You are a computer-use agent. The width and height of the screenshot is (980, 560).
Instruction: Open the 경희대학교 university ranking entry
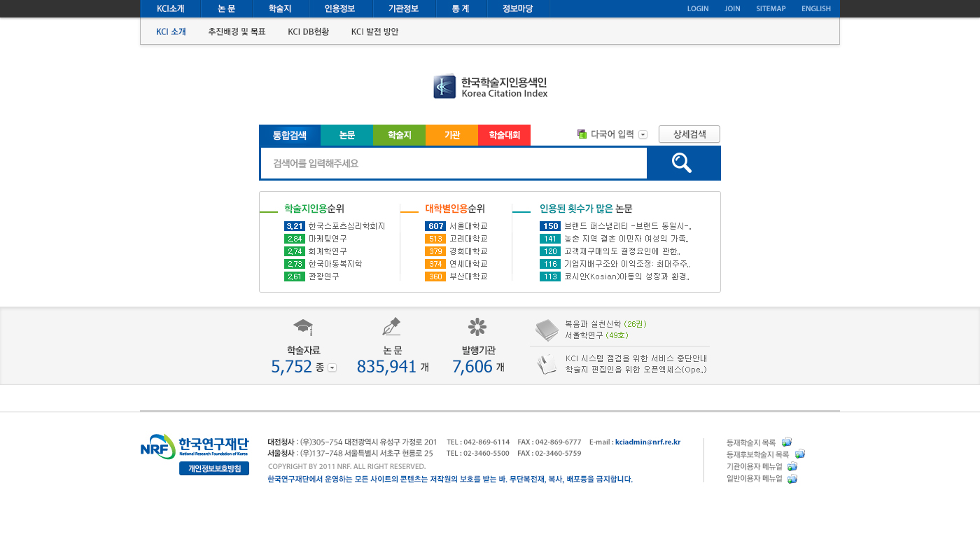coord(468,251)
